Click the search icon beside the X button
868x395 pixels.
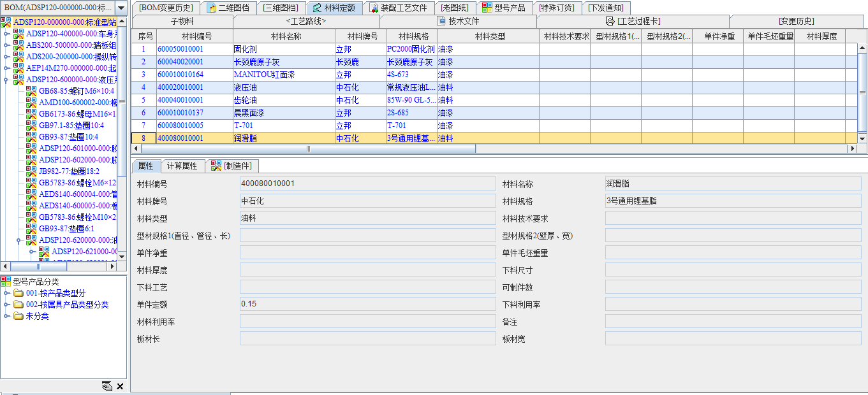point(107,386)
